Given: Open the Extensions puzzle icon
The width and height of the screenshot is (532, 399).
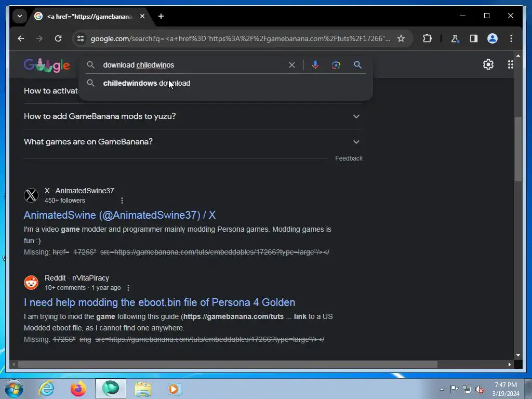Looking at the screenshot, I should point(428,38).
